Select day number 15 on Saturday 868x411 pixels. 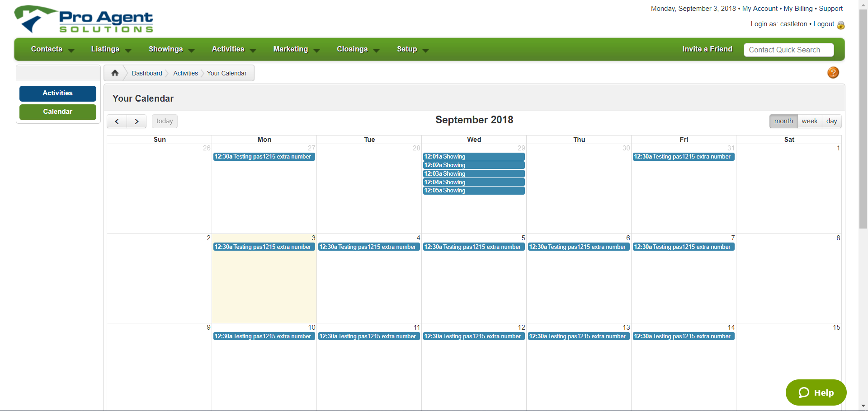(x=836, y=327)
